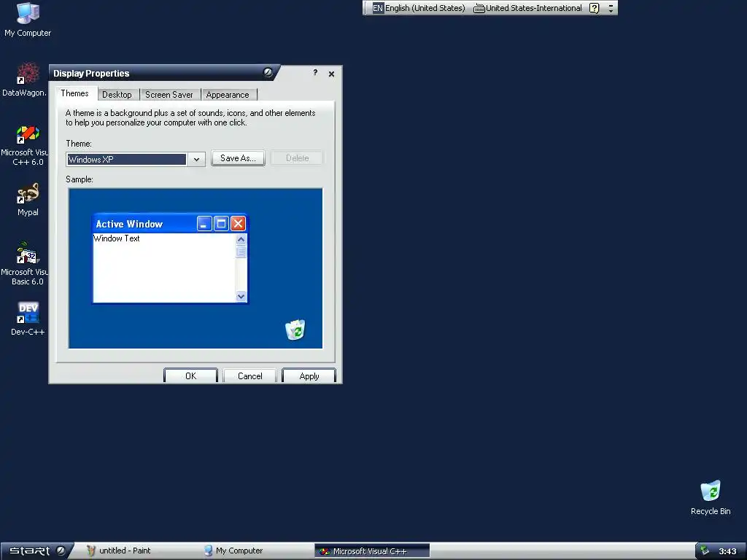Click sample scrollbar up arrow

coord(241,239)
